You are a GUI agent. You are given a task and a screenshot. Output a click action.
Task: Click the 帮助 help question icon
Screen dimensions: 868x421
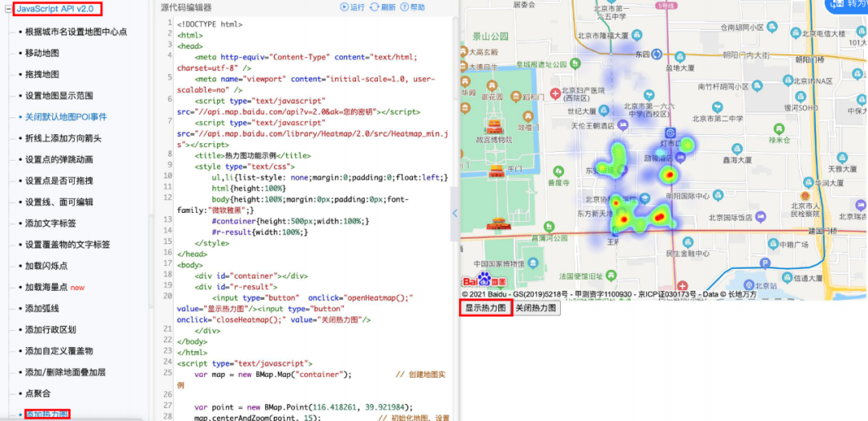404,7
